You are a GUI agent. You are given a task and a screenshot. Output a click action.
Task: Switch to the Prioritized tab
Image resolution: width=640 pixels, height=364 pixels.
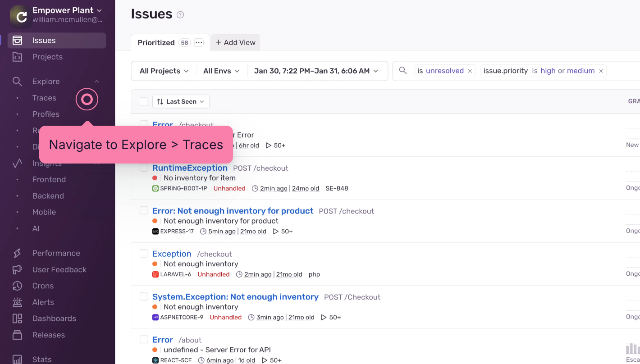tap(156, 42)
